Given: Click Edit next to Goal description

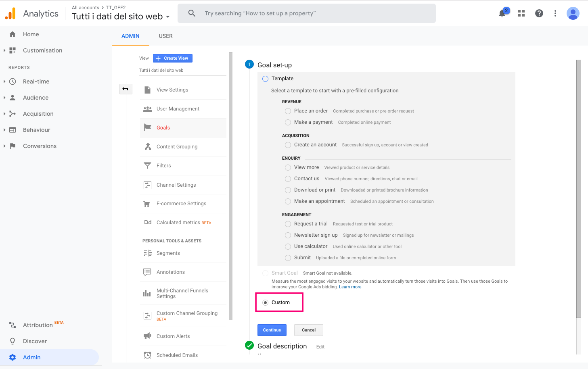Looking at the screenshot, I should (320, 347).
